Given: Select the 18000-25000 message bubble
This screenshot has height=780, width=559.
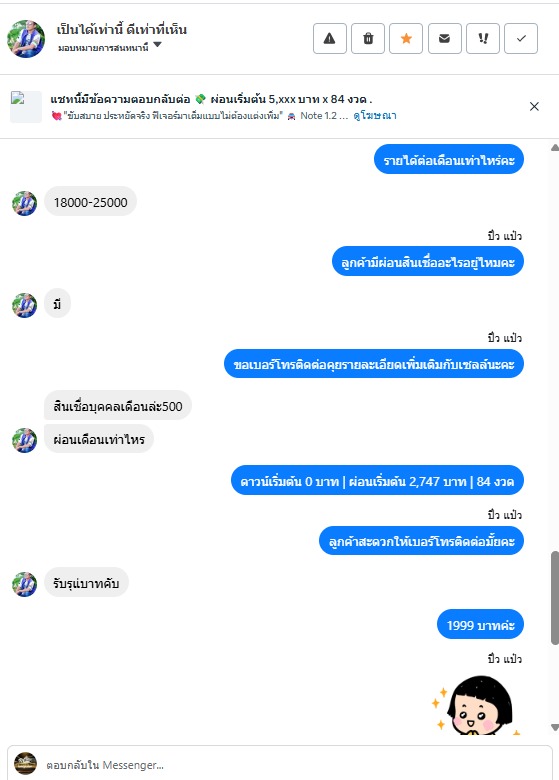Looking at the screenshot, I should tap(91, 202).
